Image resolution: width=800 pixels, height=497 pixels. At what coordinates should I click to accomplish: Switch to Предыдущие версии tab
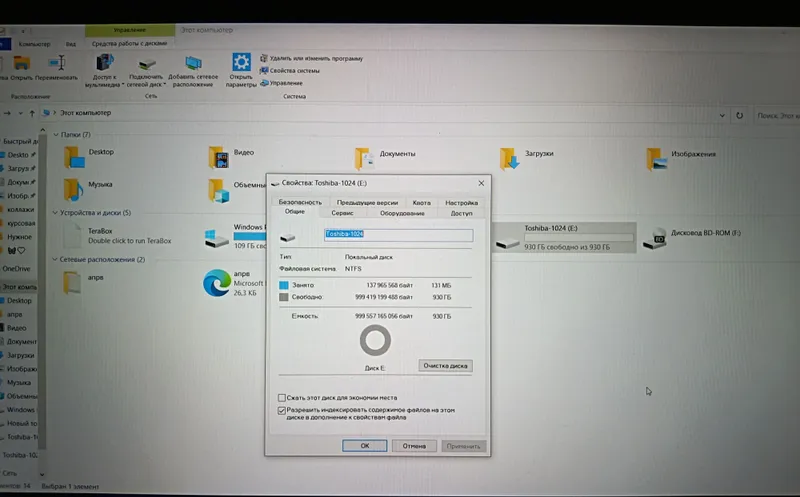(367, 203)
